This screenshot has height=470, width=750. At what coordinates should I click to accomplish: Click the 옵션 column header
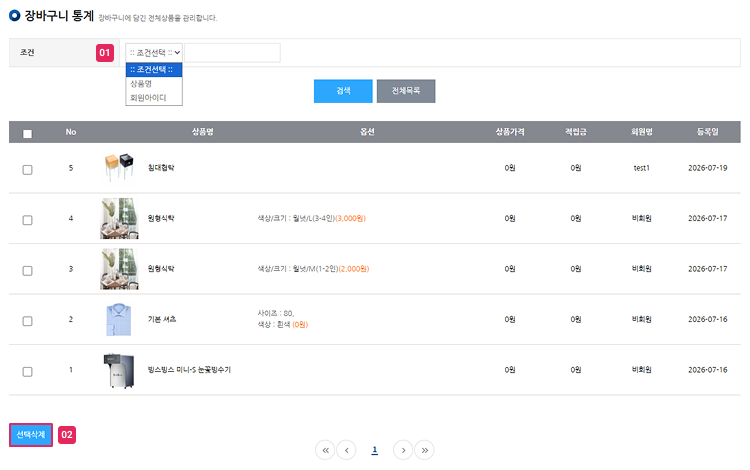pyautogui.click(x=367, y=132)
